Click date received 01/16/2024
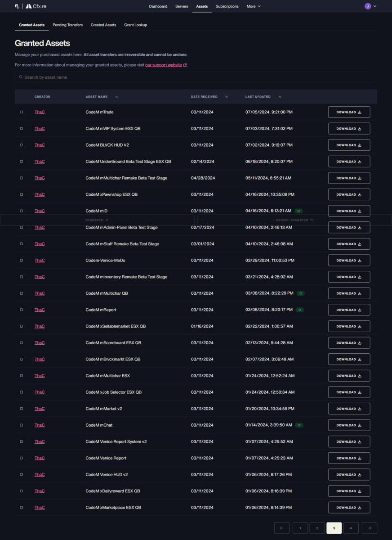This screenshot has height=540, width=392. coord(203,326)
